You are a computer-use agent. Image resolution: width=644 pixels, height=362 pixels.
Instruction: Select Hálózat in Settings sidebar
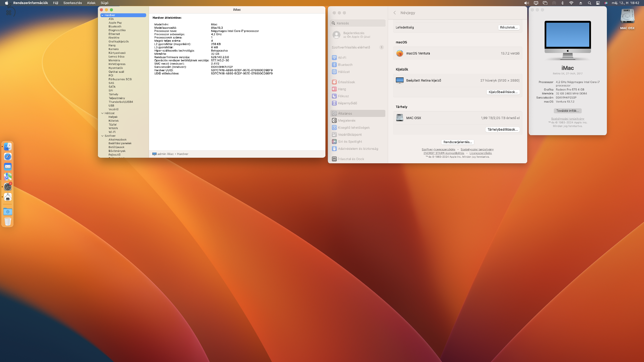coord(357,72)
